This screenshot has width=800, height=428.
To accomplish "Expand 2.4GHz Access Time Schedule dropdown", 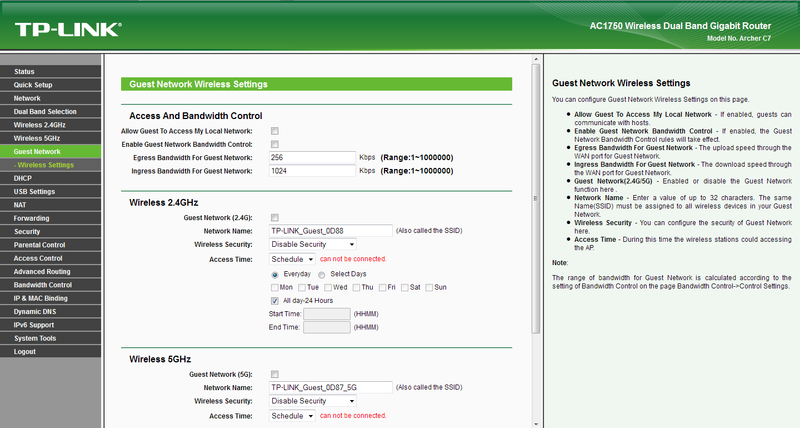I will (x=292, y=257).
